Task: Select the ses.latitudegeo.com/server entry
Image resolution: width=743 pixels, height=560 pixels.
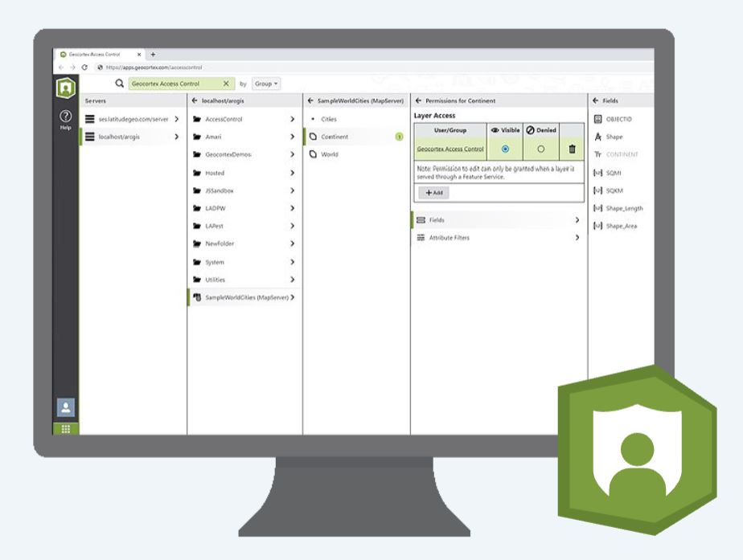Action: [132, 119]
